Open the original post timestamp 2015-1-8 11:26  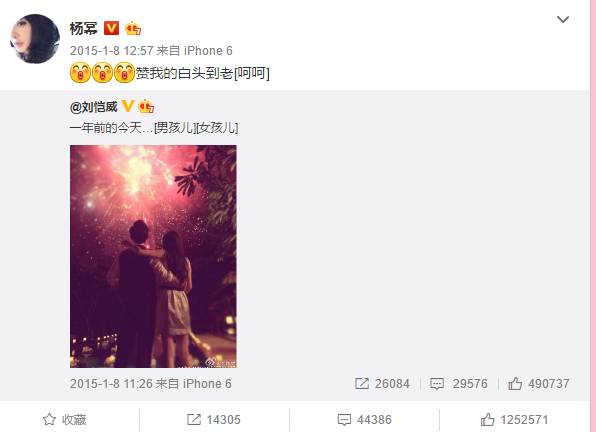pos(111,384)
